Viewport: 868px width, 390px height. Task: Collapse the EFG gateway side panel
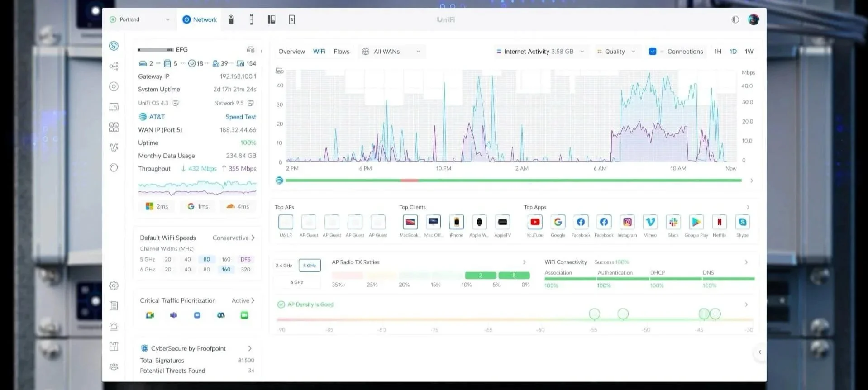262,51
